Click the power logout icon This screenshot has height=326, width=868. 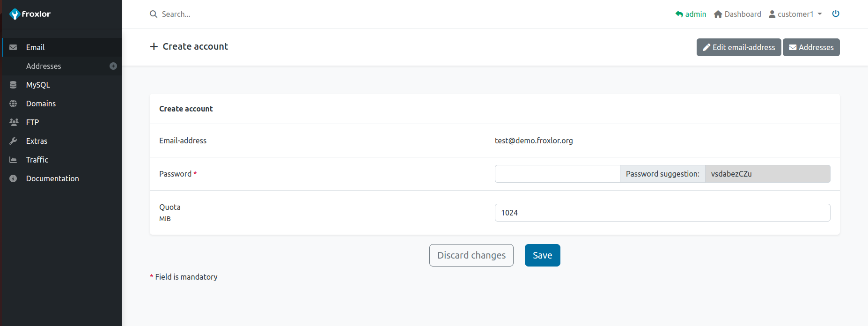(x=835, y=14)
